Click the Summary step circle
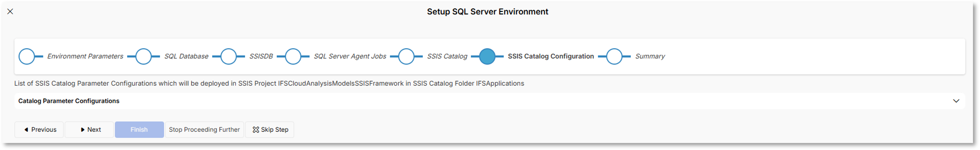The width and height of the screenshot is (980, 150). [x=614, y=57]
